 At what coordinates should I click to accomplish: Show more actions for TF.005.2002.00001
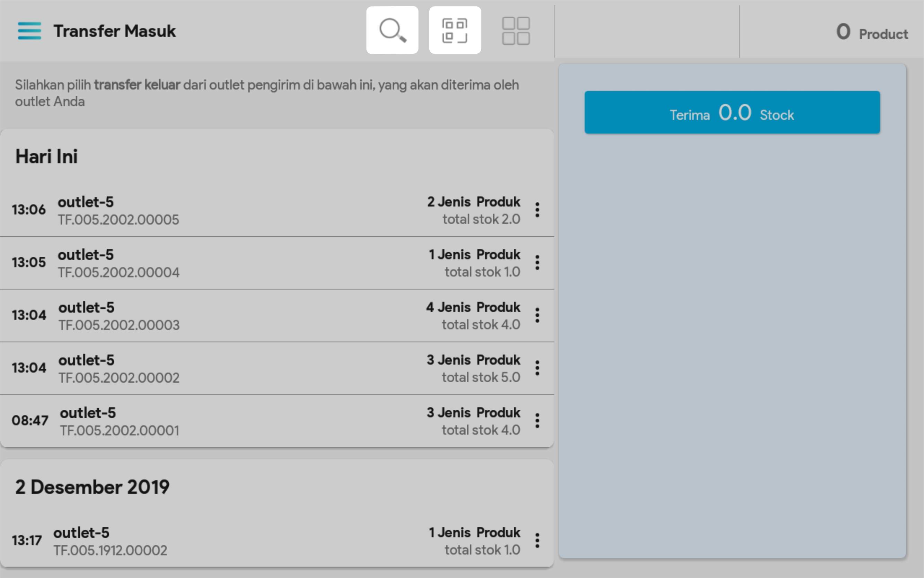537,421
